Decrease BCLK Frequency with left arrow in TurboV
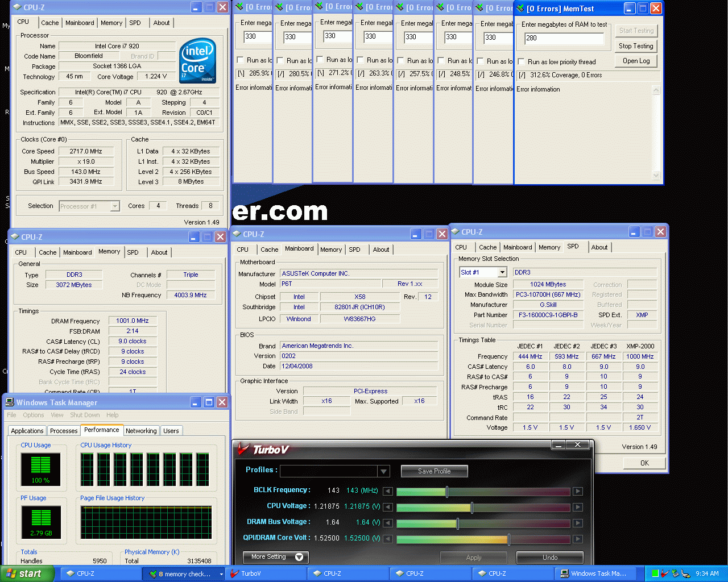The width and height of the screenshot is (728, 582). pyautogui.click(x=387, y=491)
